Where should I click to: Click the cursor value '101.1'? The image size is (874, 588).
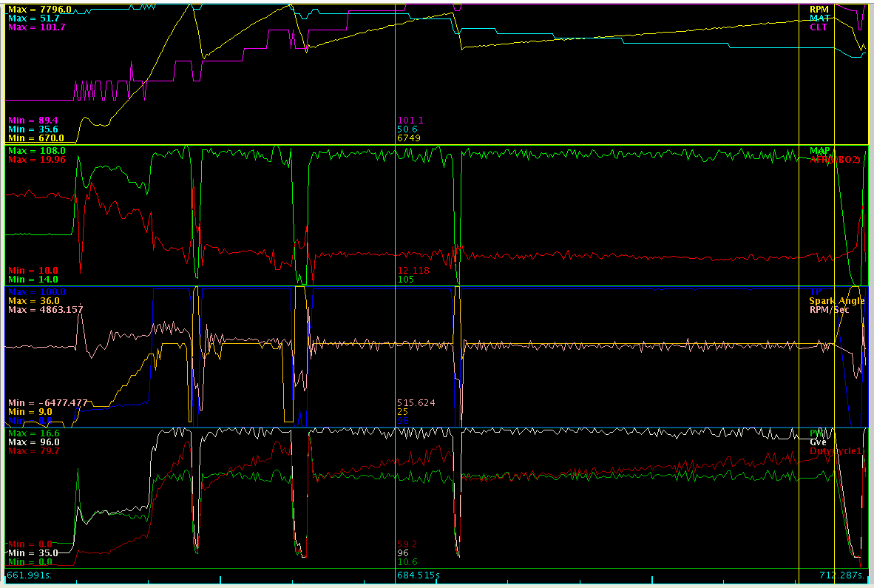[410, 121]
